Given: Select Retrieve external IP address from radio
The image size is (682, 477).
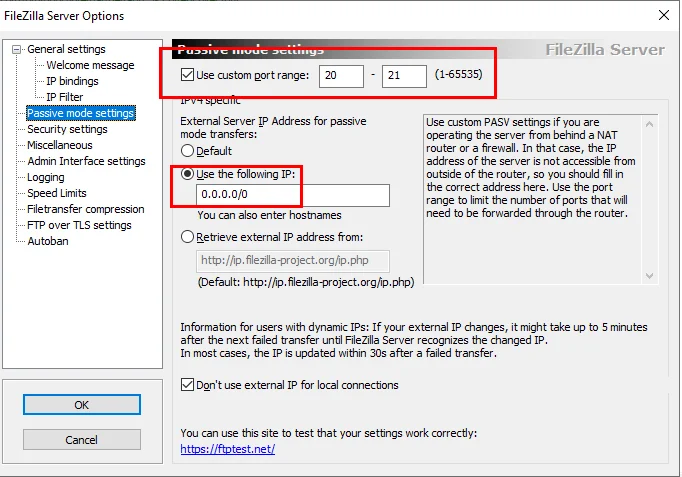Looking at the screenshot, I should point(187,237).
